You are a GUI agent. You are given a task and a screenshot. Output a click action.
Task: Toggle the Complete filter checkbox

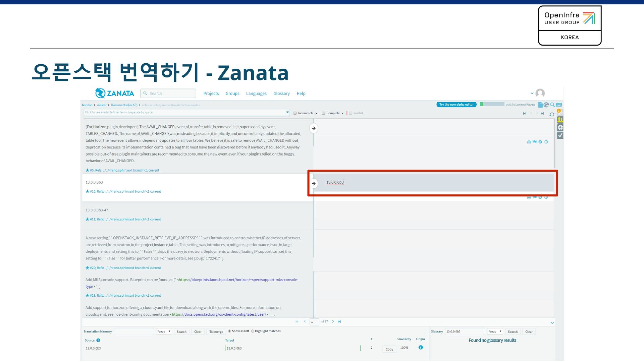(x=323, y=113)
